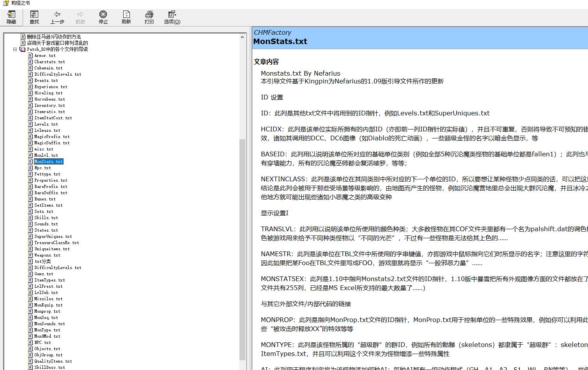588x370 pixels.
Task: Click the page icon beside Difficultylevels.txt
Action: (x=30, y=74)
